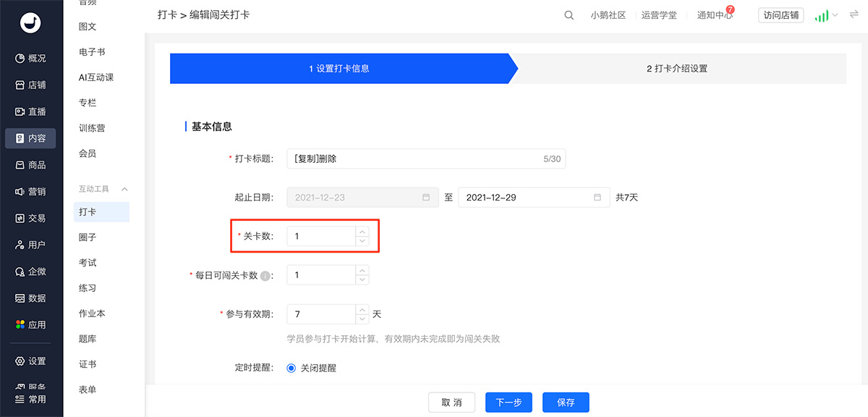The height and width of the screenshot is (417, 868).
Task: Open the notification center with red badge
Action: (x=714, y=15)
